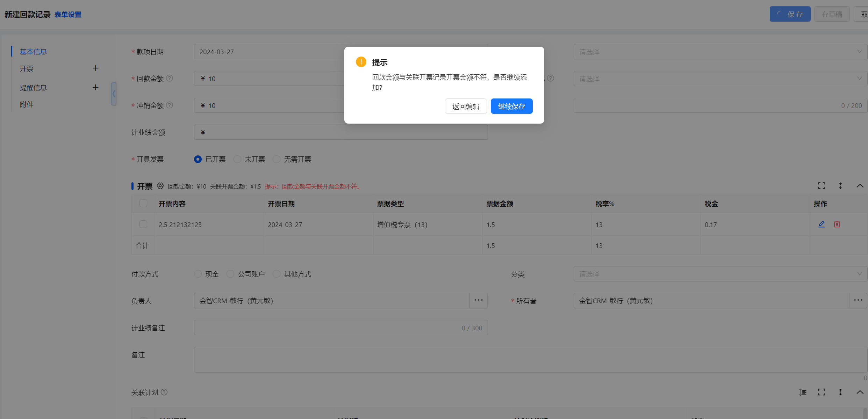
Task: Click the row-height arrows icon in 关联计划 section
Action: point(840,392)
